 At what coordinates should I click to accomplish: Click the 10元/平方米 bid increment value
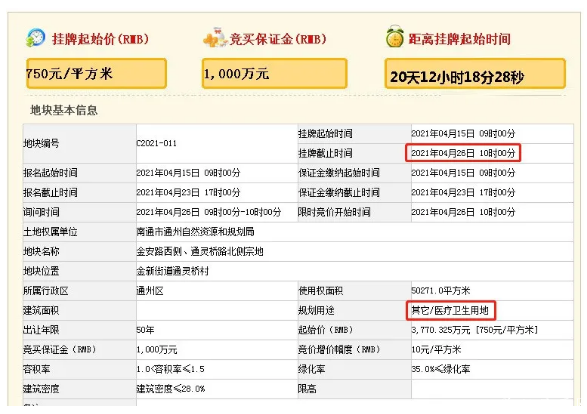coord(436,350)
